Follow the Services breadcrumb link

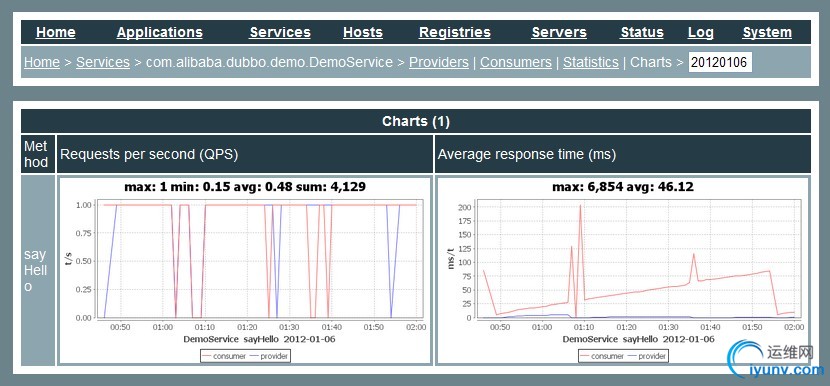click(x=103, y=62)
